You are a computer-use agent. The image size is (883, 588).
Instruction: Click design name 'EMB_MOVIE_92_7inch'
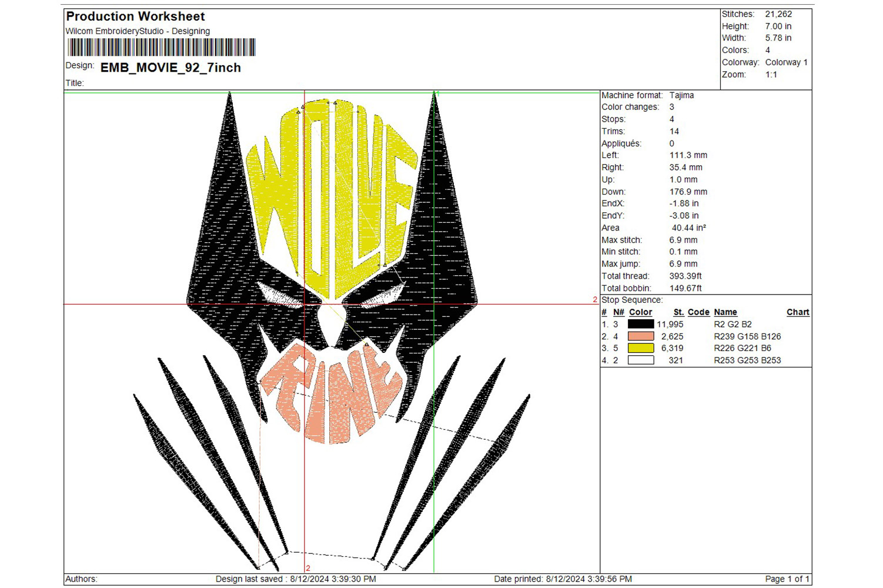pyautogui.click(x=170, y=68)
